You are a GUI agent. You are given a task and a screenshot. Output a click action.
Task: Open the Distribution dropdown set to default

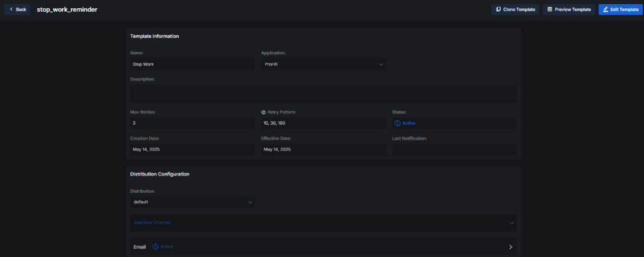coord(192,202)
